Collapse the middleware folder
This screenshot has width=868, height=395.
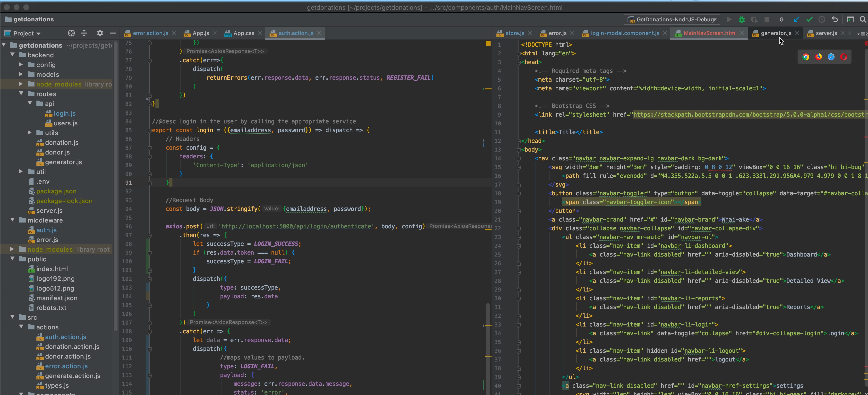12,220
